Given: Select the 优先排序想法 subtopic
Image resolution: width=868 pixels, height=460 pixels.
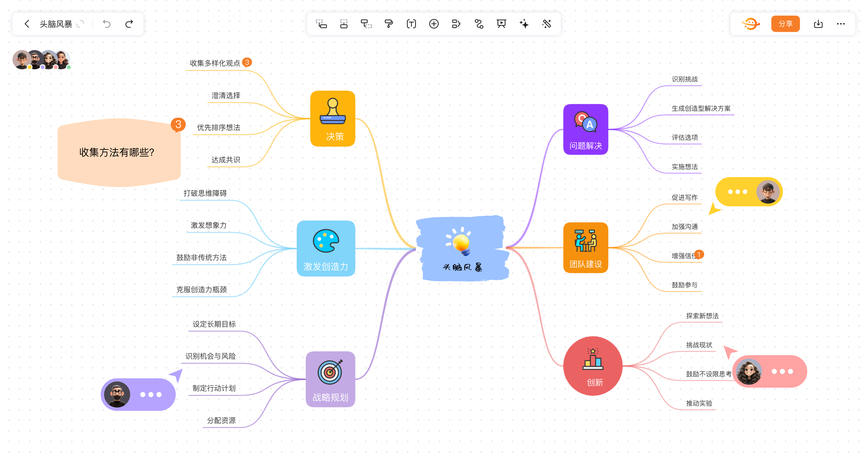Looking at the screenshot, I should (x=218, y=127).
